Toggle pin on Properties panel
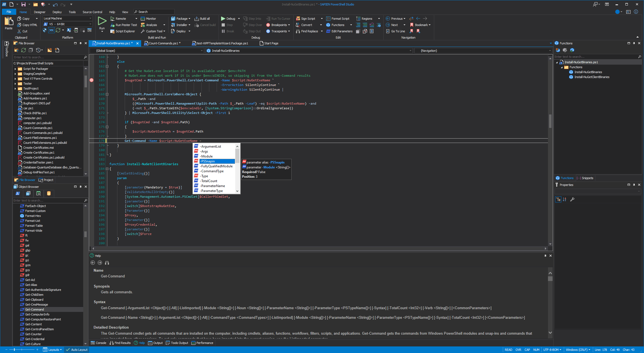Image resolution: width=644 pixels, height=353 pixels. point(634,185)
